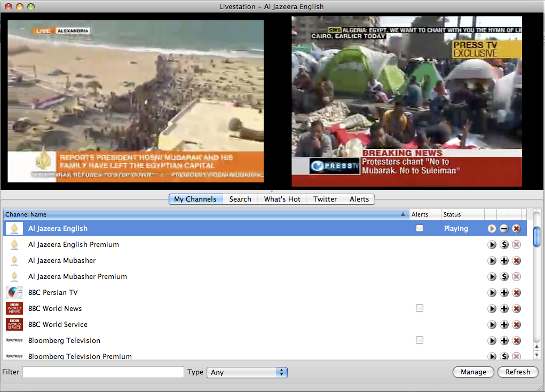The width and height of the screenshot is (545, 392).
Task: Click the Status column header
Action: (462, 214)
